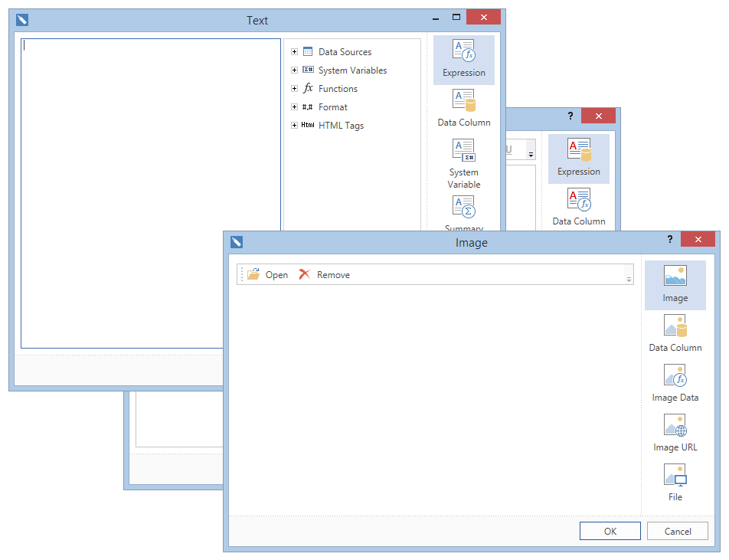Select System Variables tree label

(352, 70)
